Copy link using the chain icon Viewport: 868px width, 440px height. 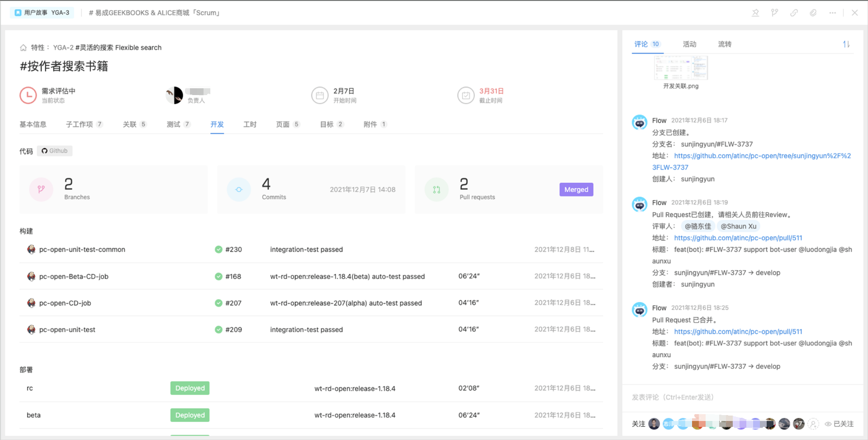pyautogui.click(x=794, y=13)
